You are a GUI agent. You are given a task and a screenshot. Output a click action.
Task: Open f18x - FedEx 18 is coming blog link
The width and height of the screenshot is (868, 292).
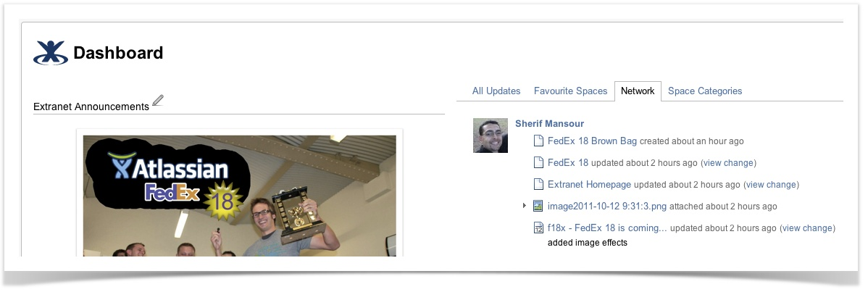click(607, 228)
